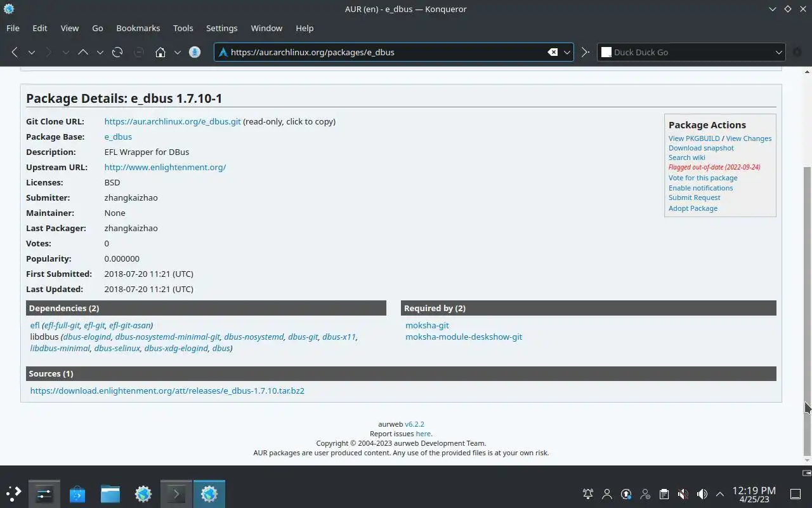The image size is (812, 508).
Task: Expand hidden system tray icons arrow
Action: pyautogui.click(x=720, y=494)
